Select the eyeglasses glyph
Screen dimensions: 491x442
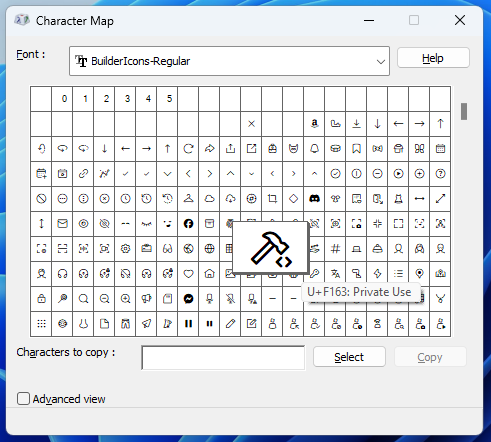pyautogui.click(x=167, y=249)
